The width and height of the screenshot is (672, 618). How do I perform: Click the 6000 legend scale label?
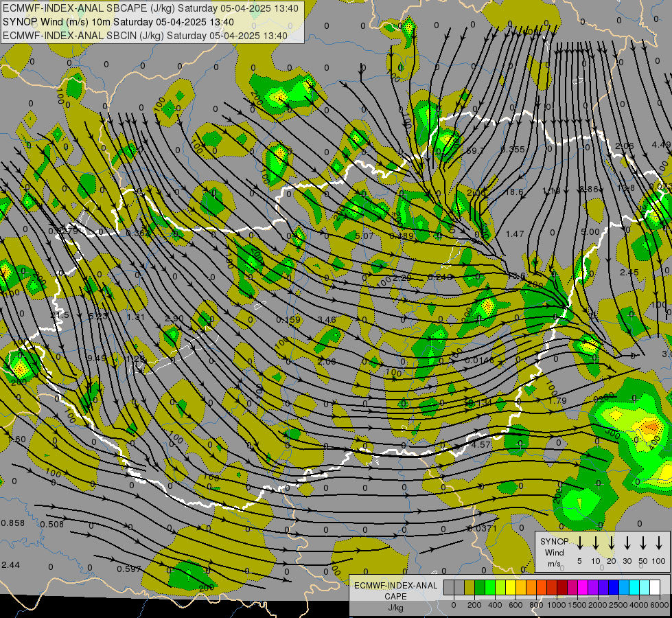point(660,605)
